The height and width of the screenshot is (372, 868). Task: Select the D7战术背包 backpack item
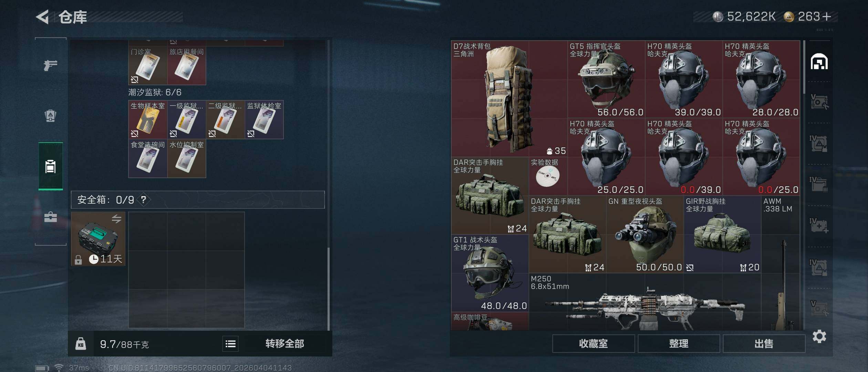(x=509, y=99)
